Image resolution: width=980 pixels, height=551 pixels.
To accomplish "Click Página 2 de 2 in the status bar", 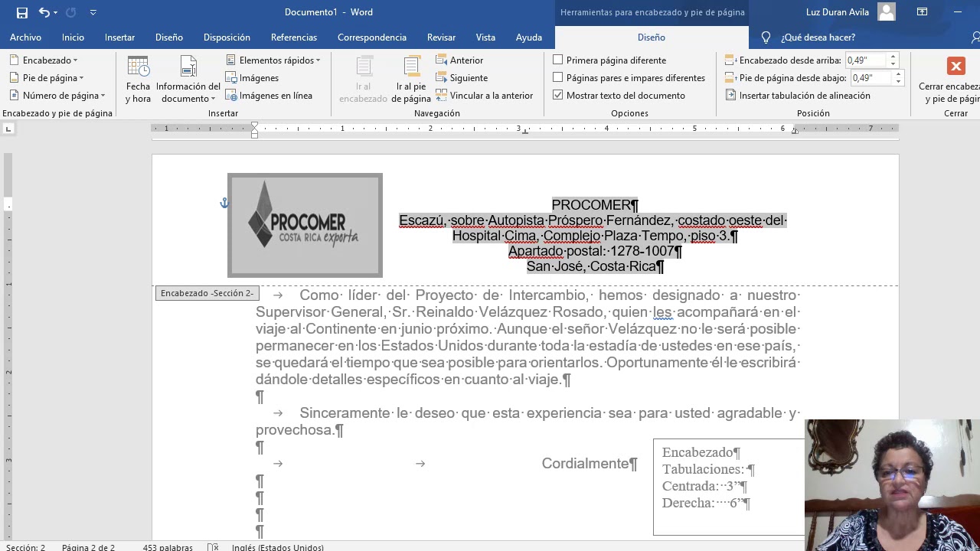I will [x=88, y=547].
